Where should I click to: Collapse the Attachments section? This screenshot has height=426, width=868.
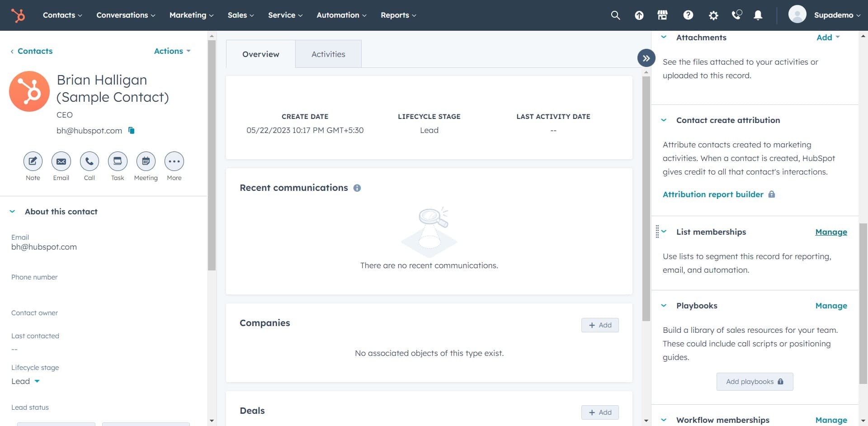(x=664, y=38)
